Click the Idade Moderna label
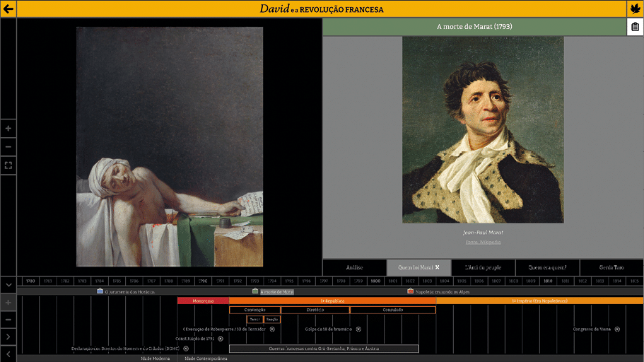Viewport: 644px width, 362px height. pos(156,358)
